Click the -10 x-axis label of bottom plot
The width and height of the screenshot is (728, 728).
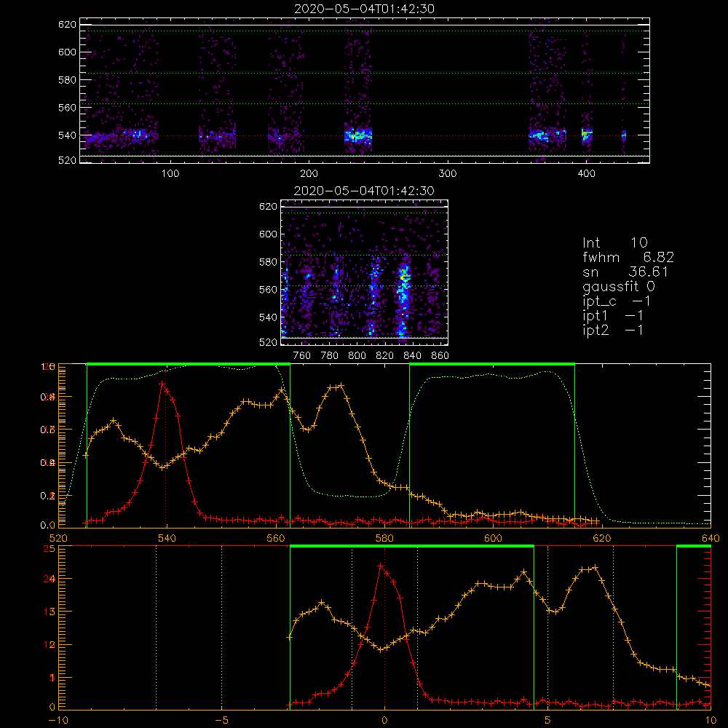click(x=58, y=720)
